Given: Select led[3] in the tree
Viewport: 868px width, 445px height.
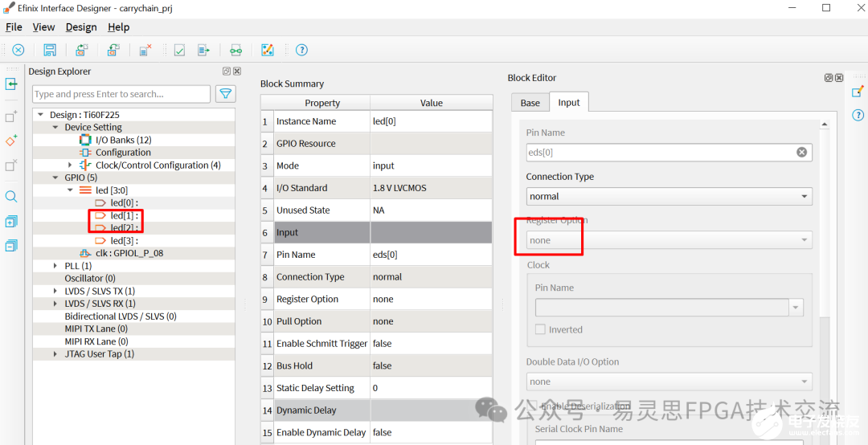Looking at the screenshot, I should (x=124, y=241).
